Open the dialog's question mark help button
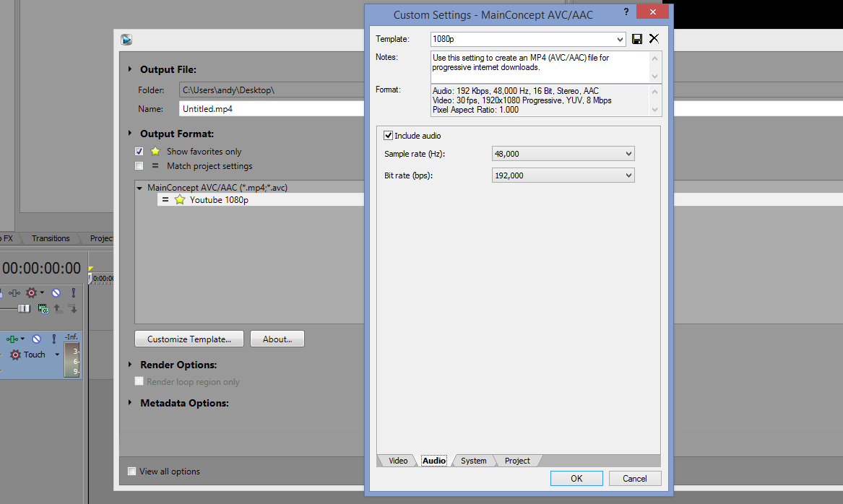This screenshot has width=843, height=504. (626, 12)
